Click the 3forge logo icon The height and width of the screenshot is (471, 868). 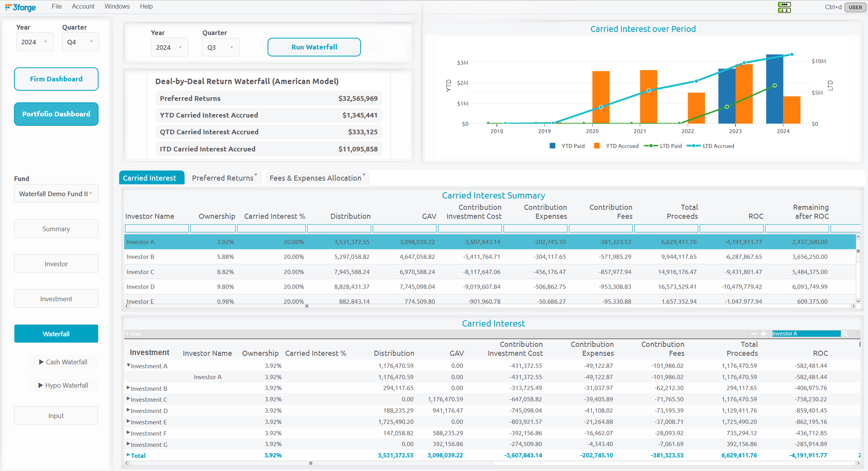pyautogui.click(x=20, y=7)
